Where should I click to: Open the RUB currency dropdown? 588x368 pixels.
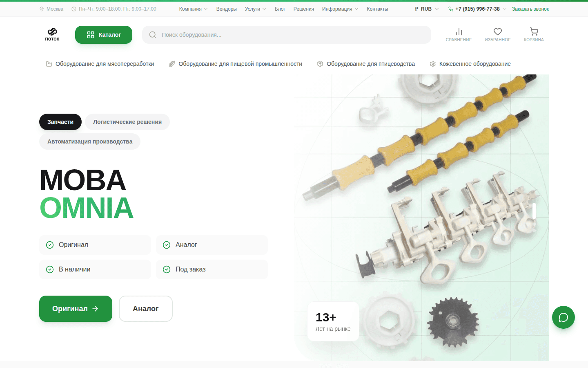(427, 9)
